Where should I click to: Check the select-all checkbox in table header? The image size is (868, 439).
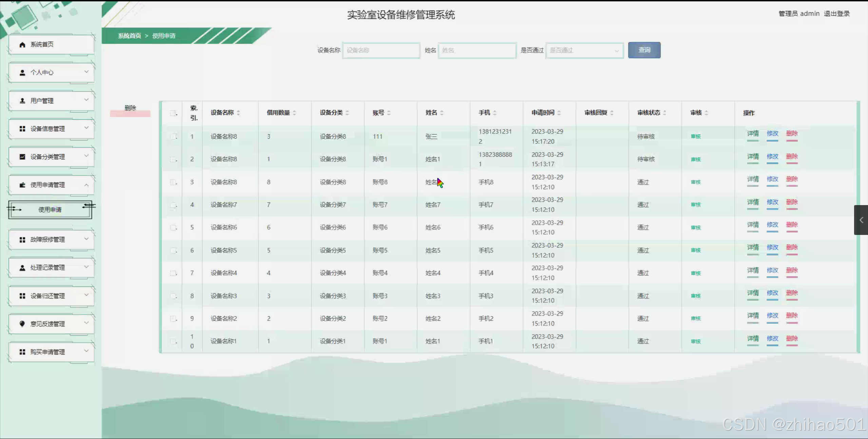173,113
